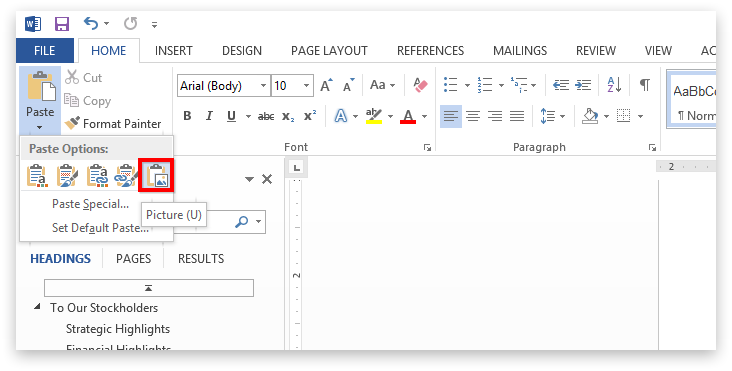
Task: Switch to the REFERENCES tab
Action: (430, 50)
